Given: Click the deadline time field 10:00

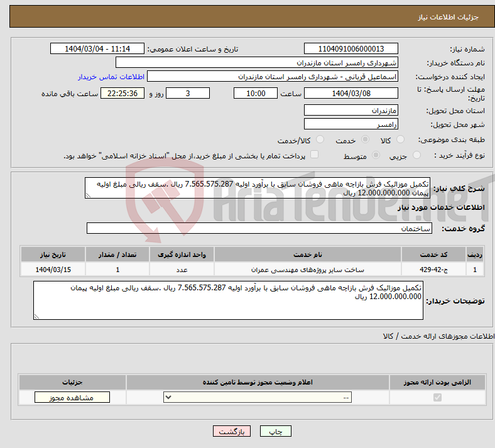Looking at the screenshot, I should 256,93.
